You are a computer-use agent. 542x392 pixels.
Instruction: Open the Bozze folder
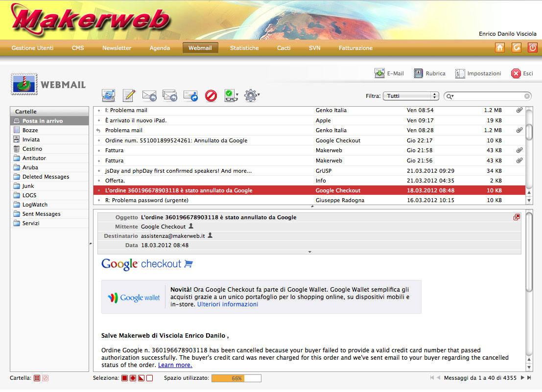pyautogui.click(x=49, y=130)
